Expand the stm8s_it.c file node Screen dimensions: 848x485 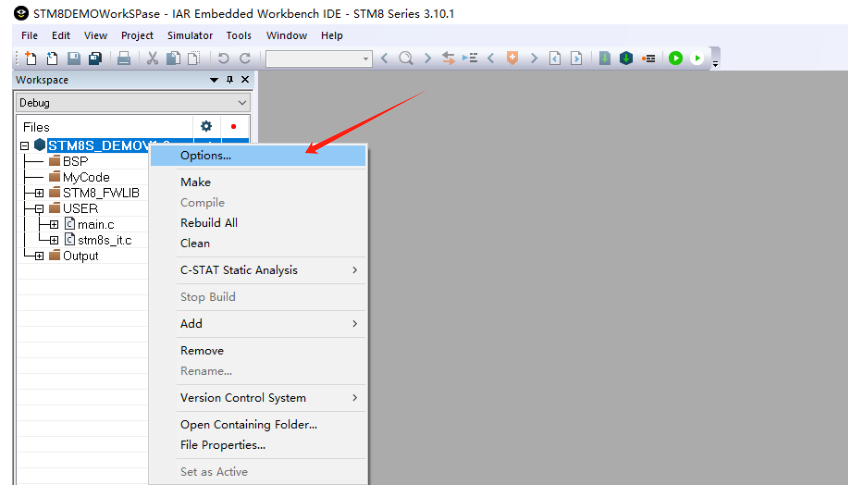[x=54, y=240]
